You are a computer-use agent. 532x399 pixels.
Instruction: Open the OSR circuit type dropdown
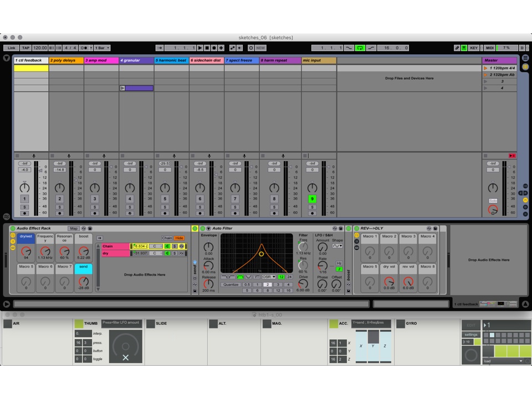[269, 277]
